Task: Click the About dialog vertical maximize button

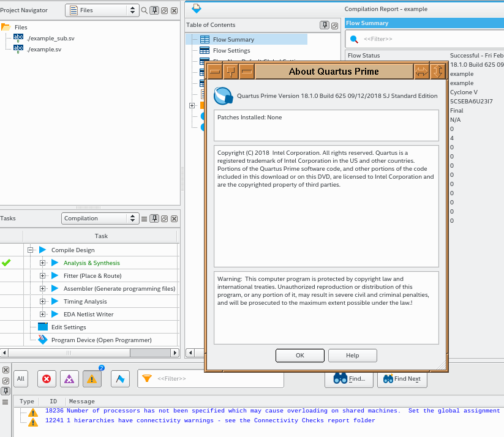Action: point(437,72)
